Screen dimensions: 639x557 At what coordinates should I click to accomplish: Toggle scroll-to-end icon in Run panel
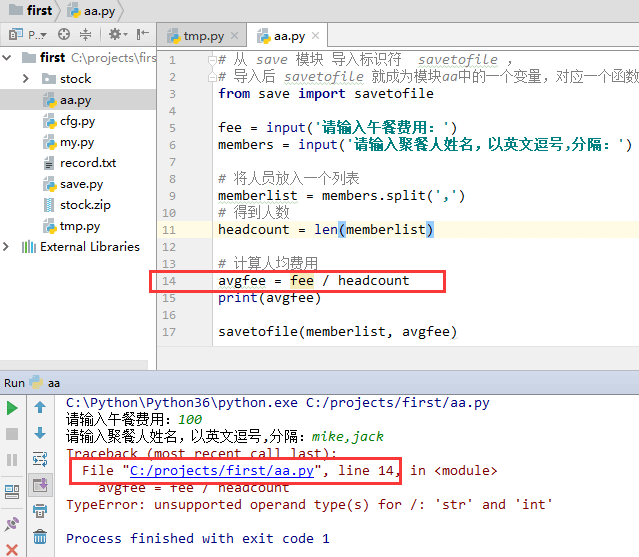40,485
